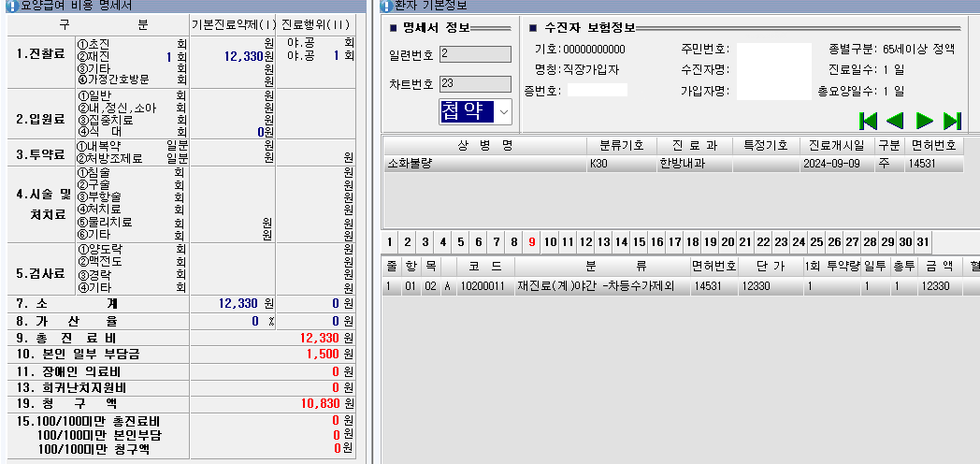This screenshot has width=980, height=464.
Task: Jump to the last record arrow
Action: click(x=952, y=120)
